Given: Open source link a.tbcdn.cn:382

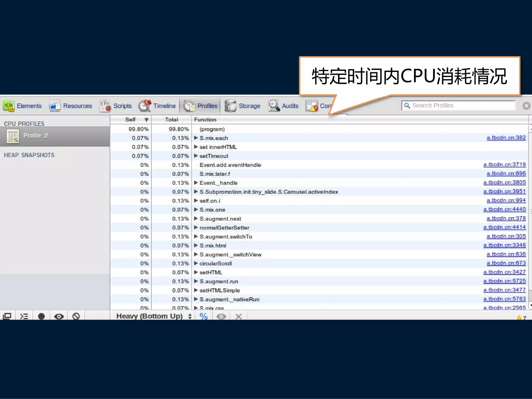Looking at the screenshot, I should click(506, 138).
